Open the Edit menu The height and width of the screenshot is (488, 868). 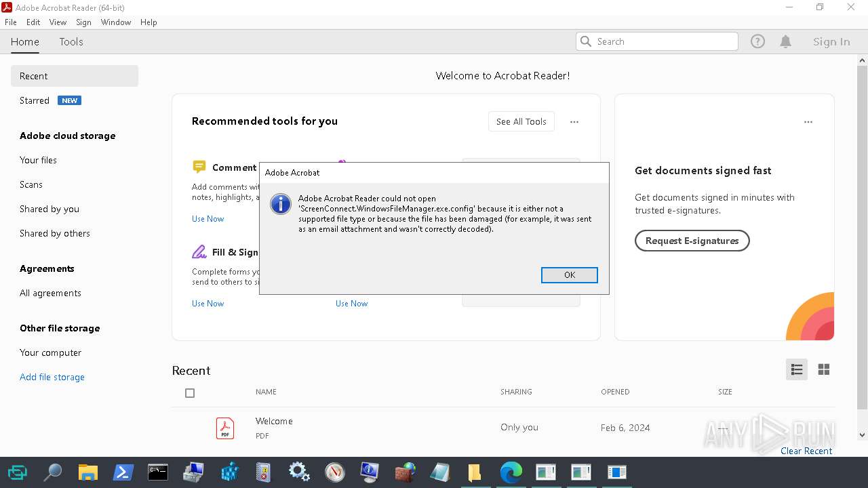point(33,22)
